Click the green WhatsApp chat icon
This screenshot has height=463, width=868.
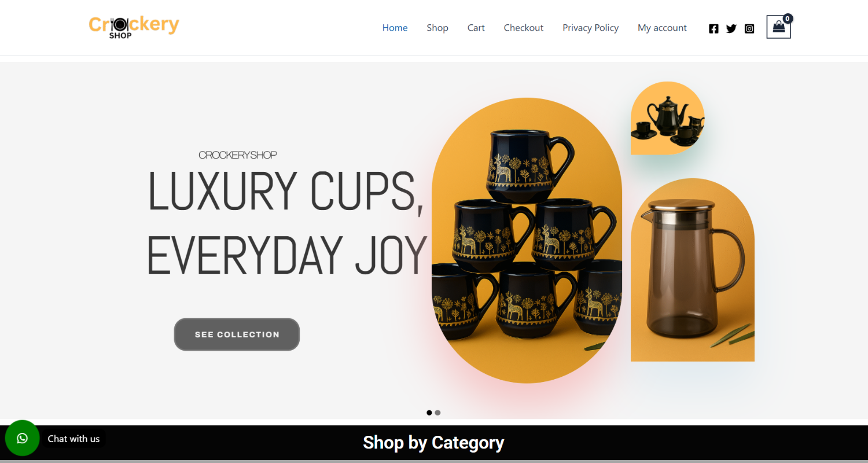tap(22, 438)
